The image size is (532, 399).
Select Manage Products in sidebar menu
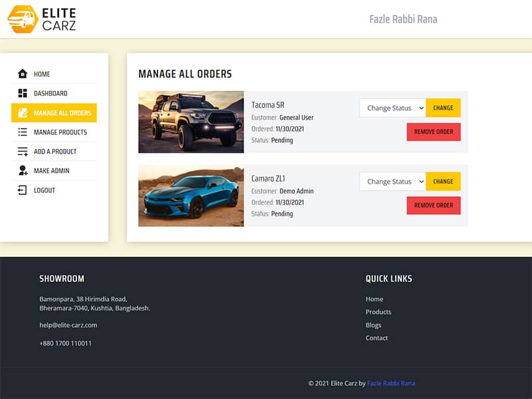(x=61, y=132)
